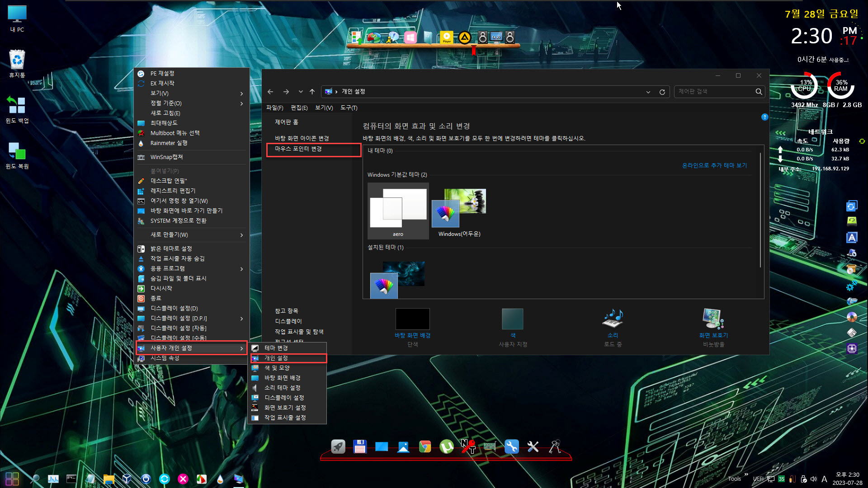The image size is (868, 488).
Task: Click 온라인으로 추가 테마 보기 link
Action: coord(714,165)
